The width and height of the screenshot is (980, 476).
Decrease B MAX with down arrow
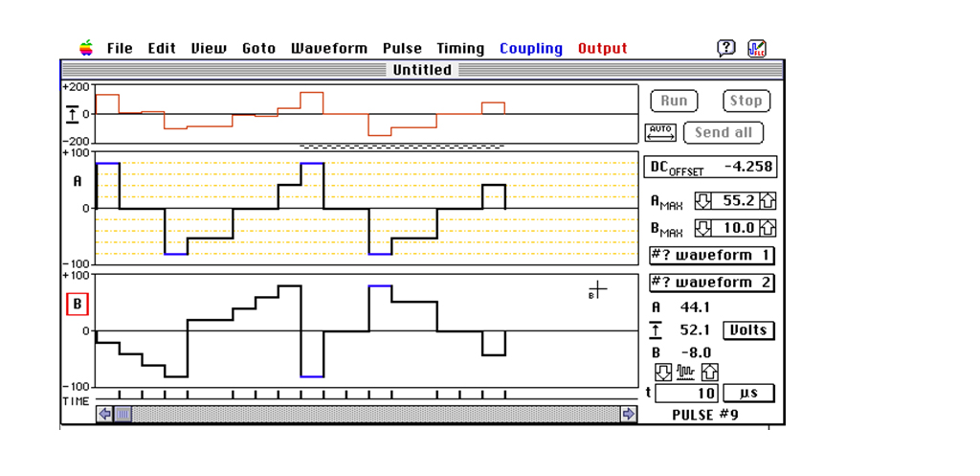pyautogui.click(x=703, y=228)
